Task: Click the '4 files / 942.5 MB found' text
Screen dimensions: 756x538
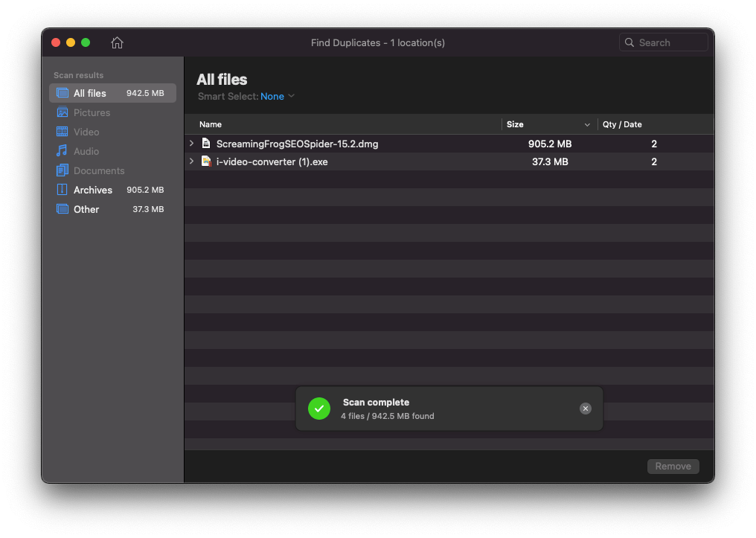Action: click(x=387, y=415)
